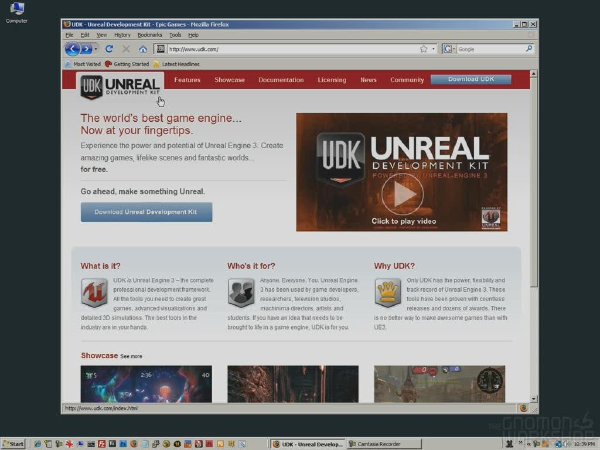Open the Bookmarks menu
600x450 pixels.
click(150, 35)
